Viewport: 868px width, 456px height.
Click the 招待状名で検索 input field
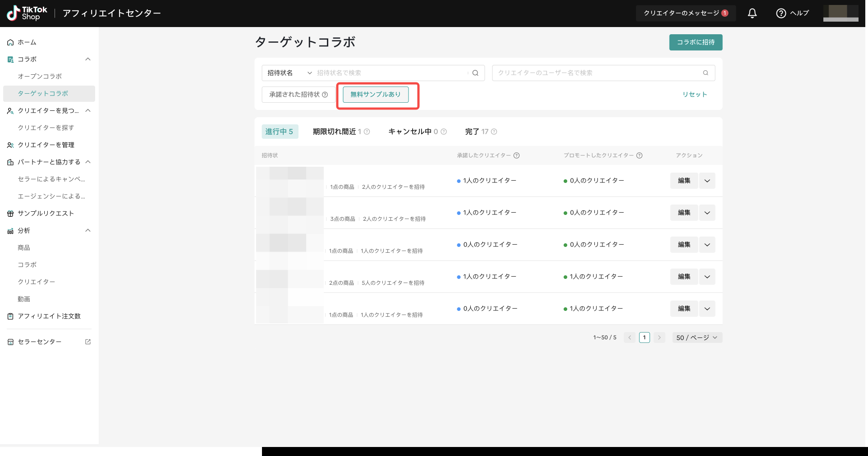click(391, 73)
